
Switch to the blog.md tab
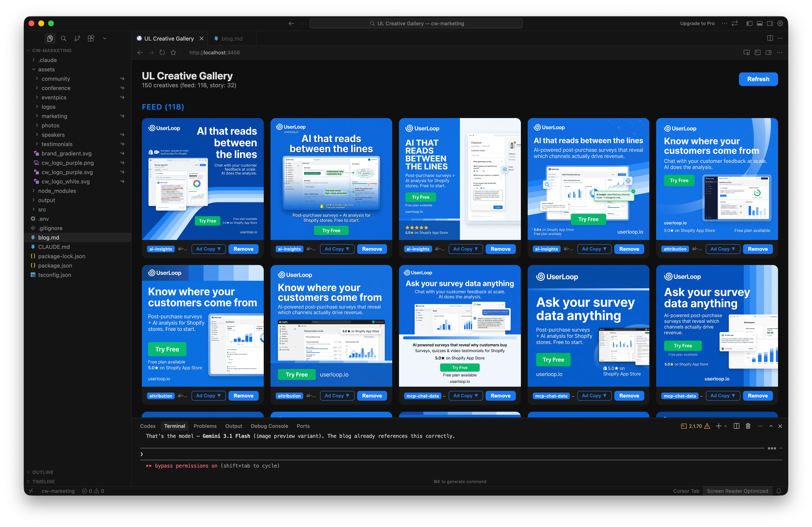232,39
